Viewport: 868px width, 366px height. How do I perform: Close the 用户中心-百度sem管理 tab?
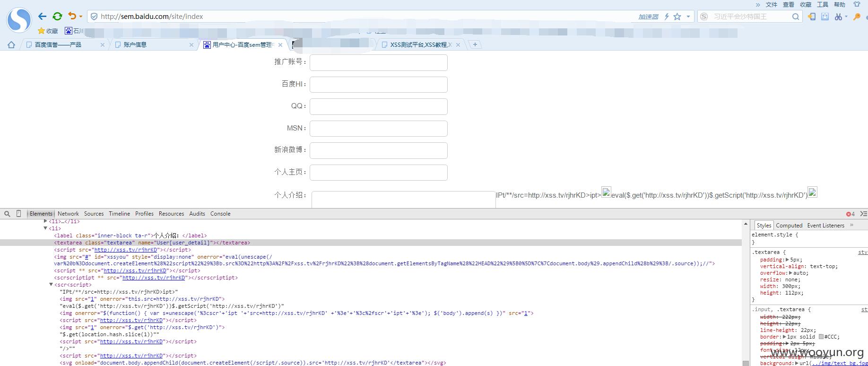click(x=280, y=45)
